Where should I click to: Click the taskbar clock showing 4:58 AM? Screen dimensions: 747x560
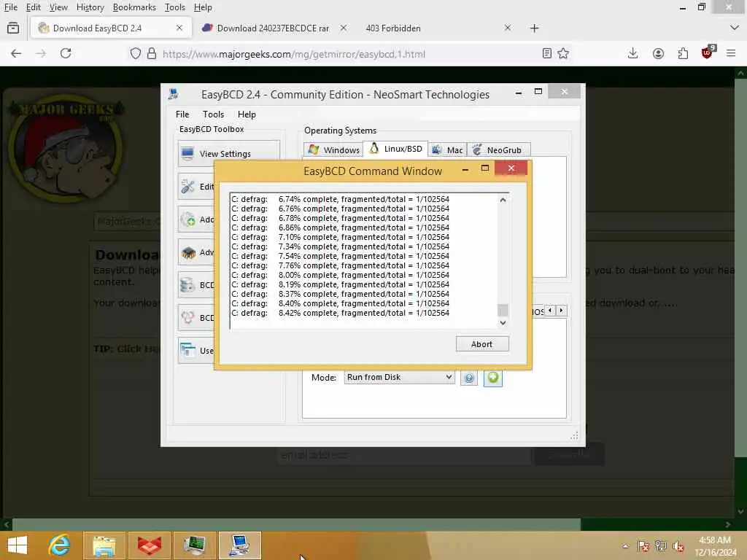click(x=715, y=545)
